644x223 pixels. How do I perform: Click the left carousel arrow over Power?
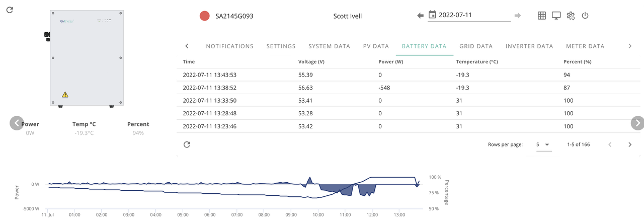[x=17, y=123]
